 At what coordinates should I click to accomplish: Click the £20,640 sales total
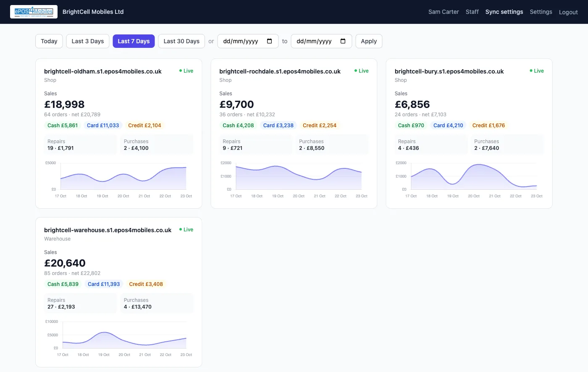(65, 263)
